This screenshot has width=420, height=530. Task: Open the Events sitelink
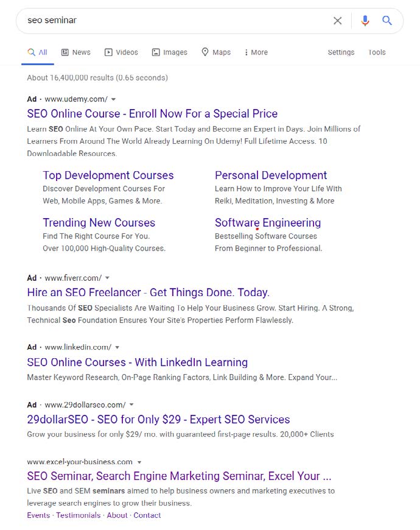(x=38, y=515)
